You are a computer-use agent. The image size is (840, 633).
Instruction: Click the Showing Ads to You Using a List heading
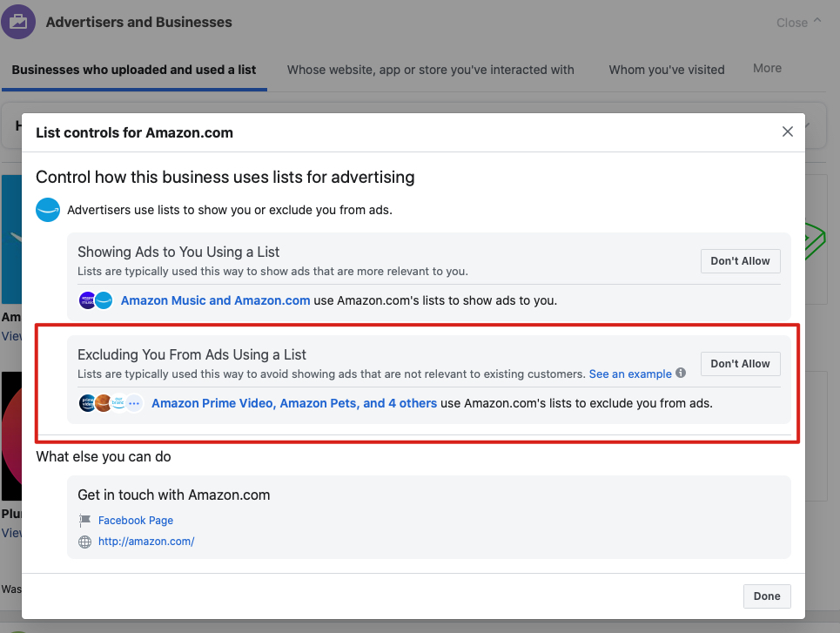[178, 252]
